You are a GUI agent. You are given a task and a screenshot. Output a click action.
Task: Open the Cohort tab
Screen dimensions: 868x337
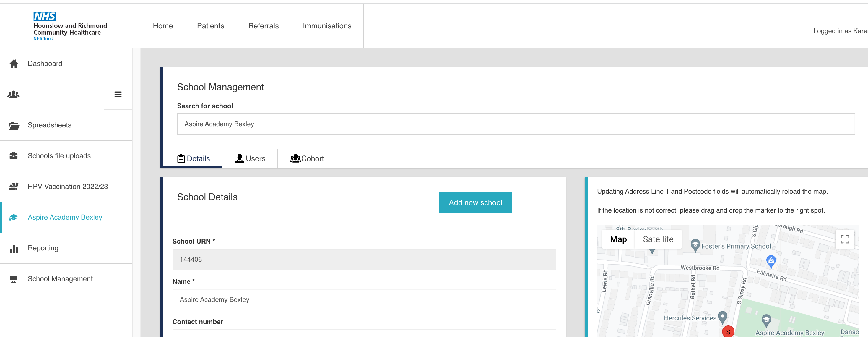[x=307, y=158]
